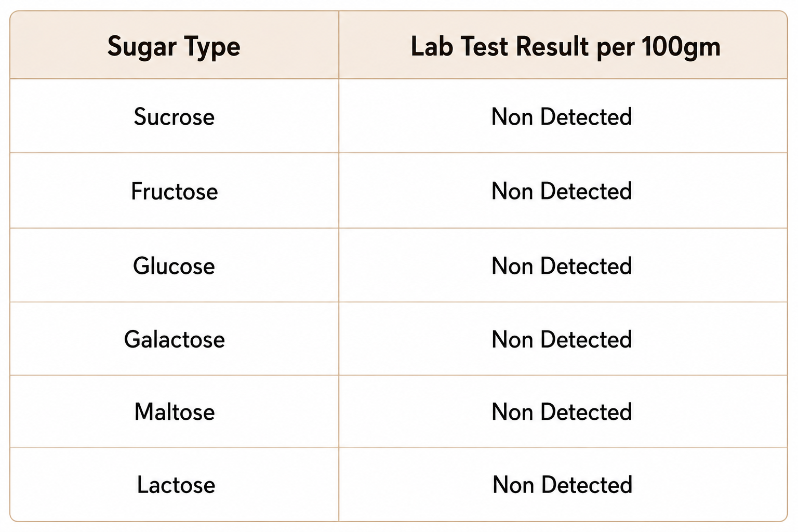Click the Galactose Non Detected result
Image resolution: width=798 pixels, height=532 pixels.
[562, 339]
